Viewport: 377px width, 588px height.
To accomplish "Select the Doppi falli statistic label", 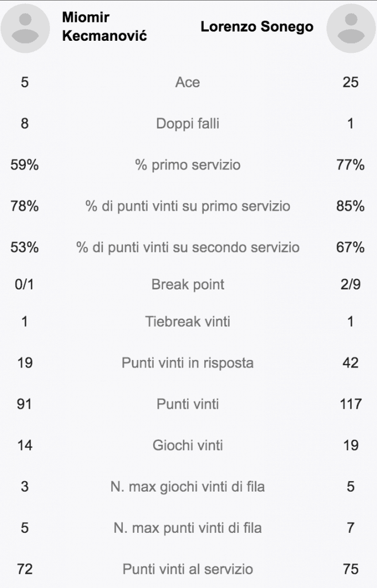I will point(188,123).
